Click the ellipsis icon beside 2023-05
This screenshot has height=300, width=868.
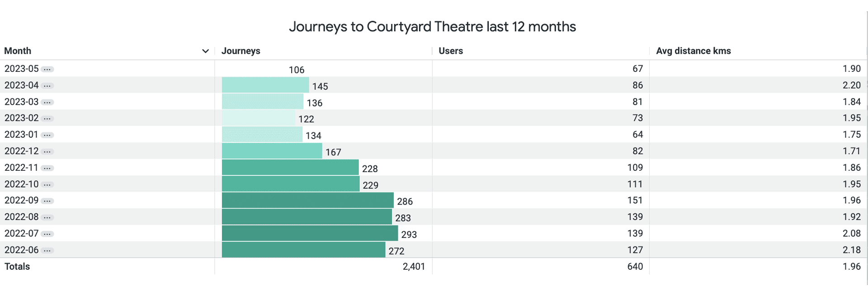(x=47, y=69)
